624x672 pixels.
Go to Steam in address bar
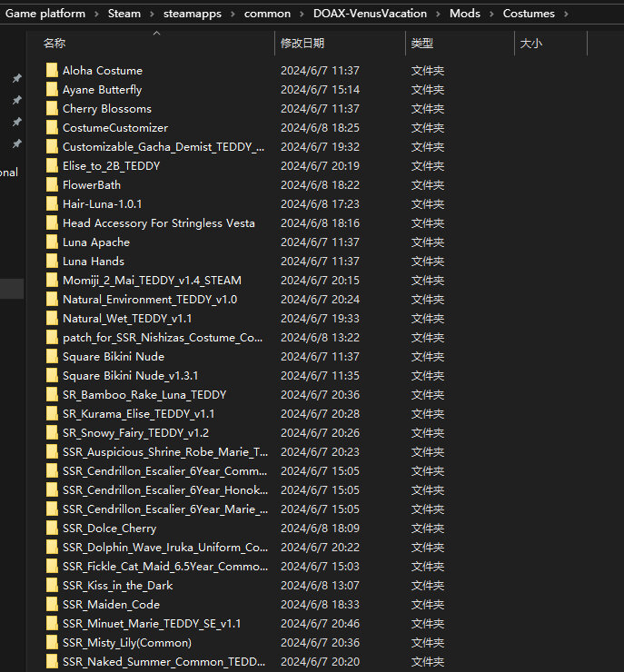(x=124, y=14)
